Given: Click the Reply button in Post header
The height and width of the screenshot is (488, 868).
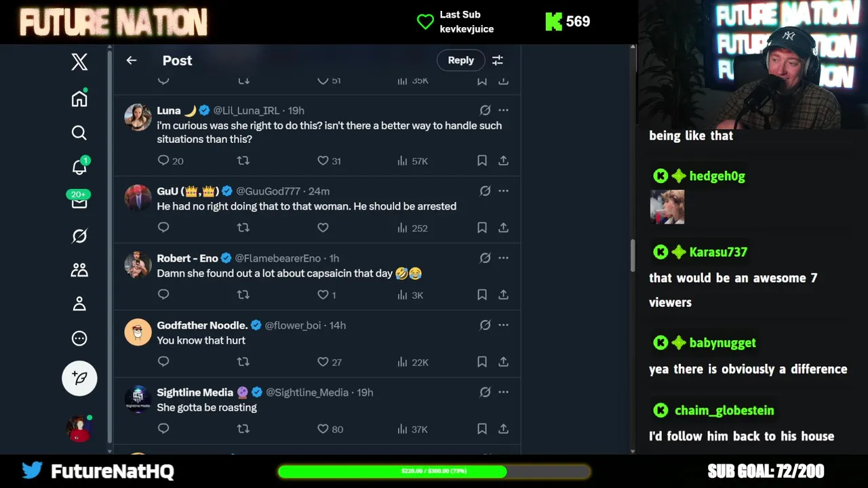Looking at the screenshot, I should click(460, 60).
